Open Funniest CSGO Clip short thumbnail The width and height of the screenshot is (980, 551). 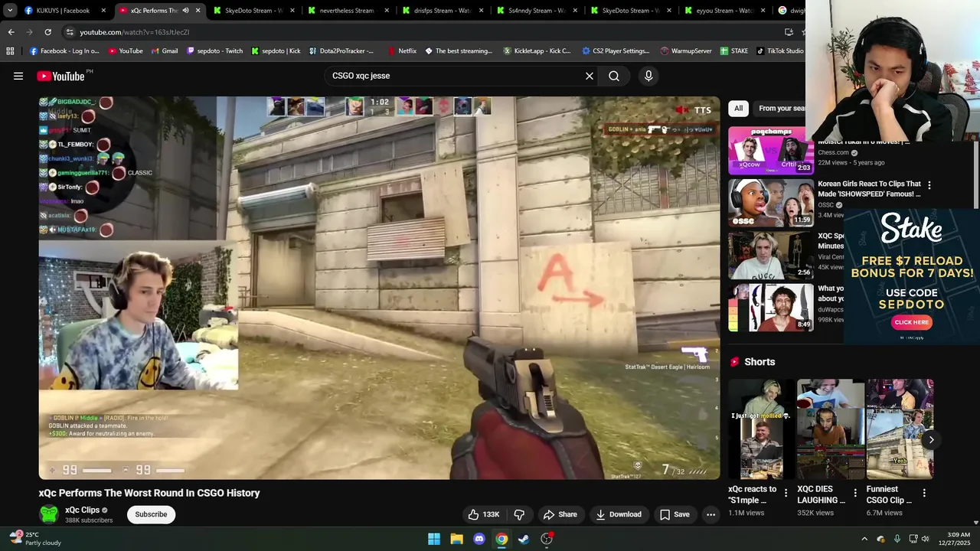[900, 429]
